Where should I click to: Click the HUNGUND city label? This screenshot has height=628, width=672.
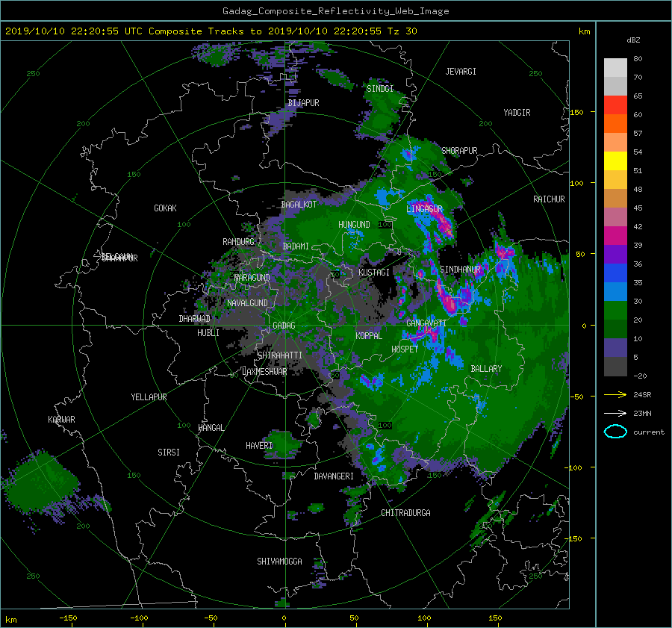tap(354, 225)
